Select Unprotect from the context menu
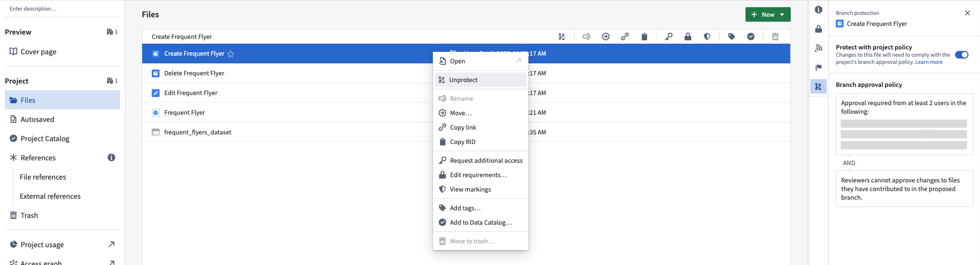This screenshot has width=980, height=265. tap(463, 79)
